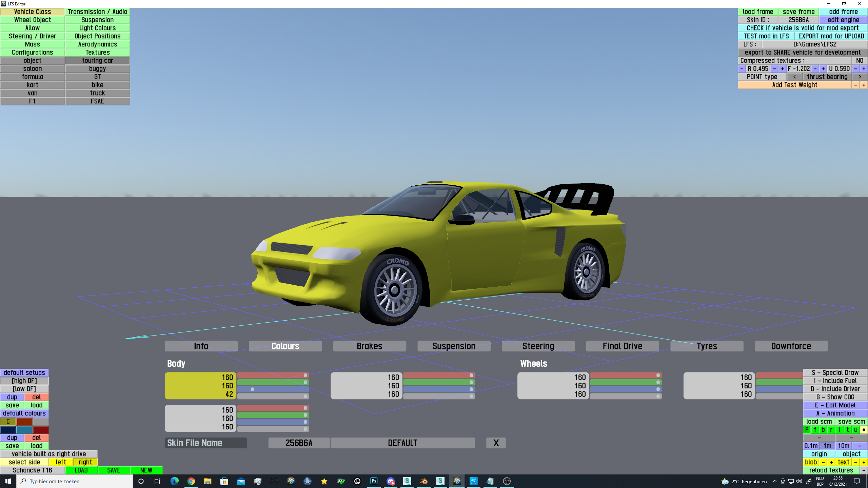Screen dimensions: 868x488
Task: Click the right arrow next to thrust bearing
Action: tap(860, 77)
